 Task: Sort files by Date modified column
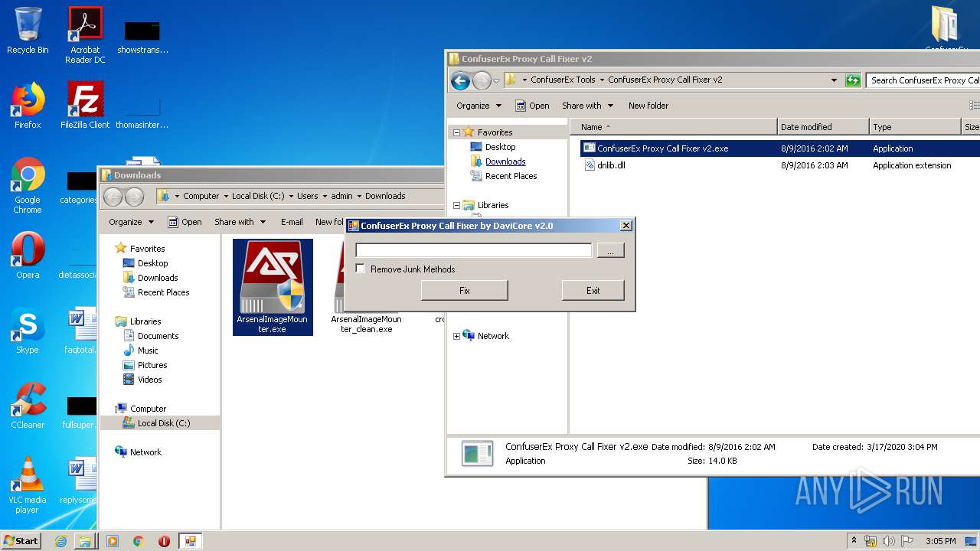823,127
